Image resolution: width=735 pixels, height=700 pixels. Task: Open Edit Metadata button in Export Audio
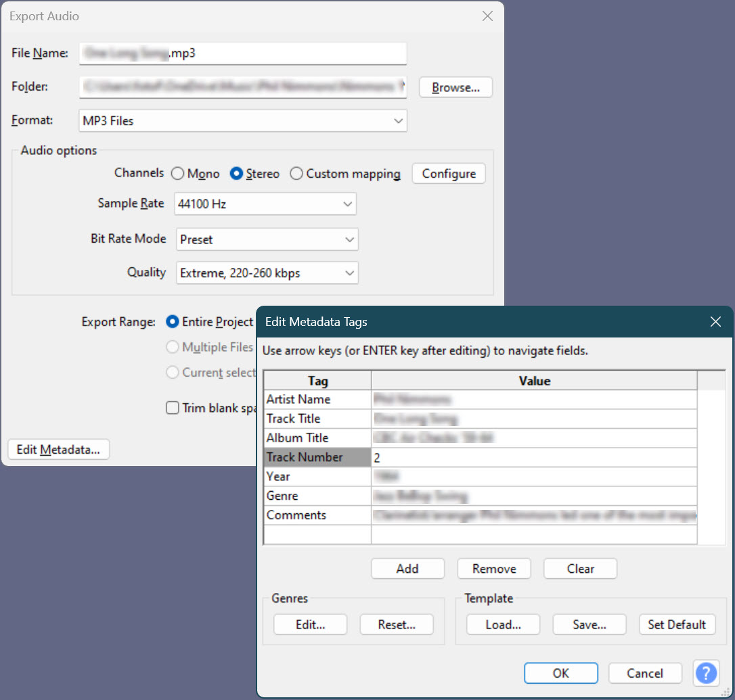tap(59, 449)
